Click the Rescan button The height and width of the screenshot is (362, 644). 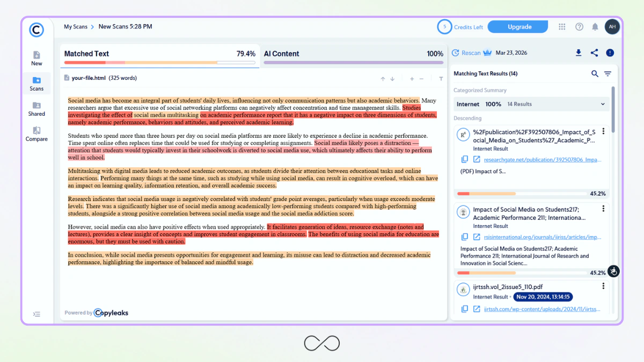[x=466, y=53]
